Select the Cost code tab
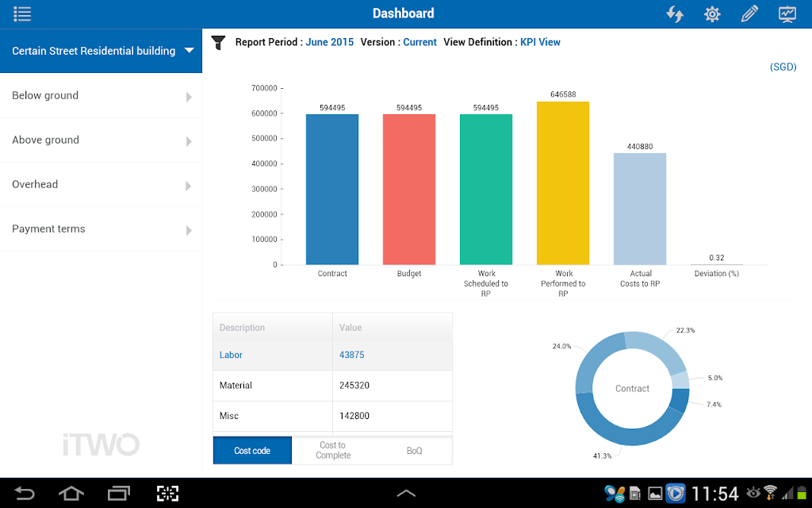 tap(252, 451)
